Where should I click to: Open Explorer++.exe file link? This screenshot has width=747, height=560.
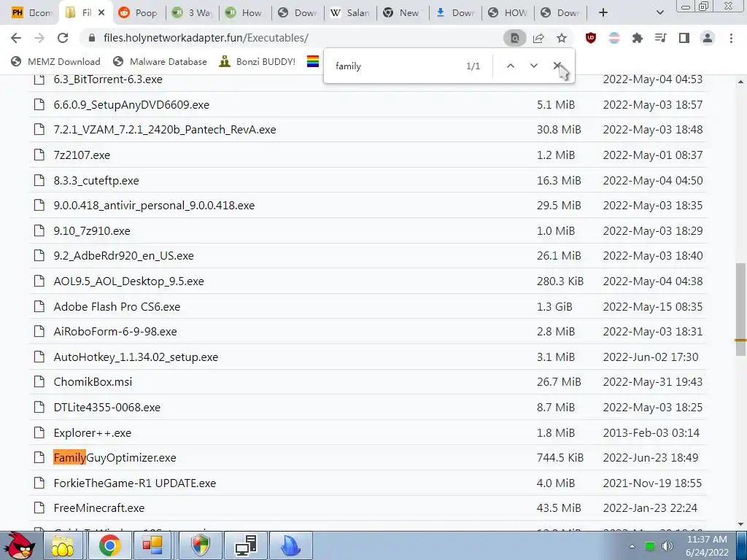pyautogui.click(x=93, y=433)
